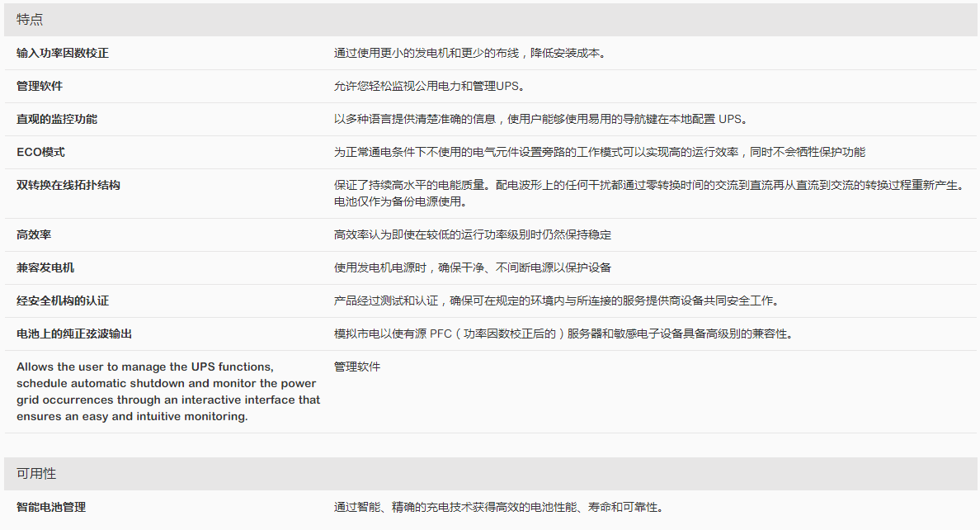
Task: Click the bold 管理软件 feature label
Action: point(40,86)
